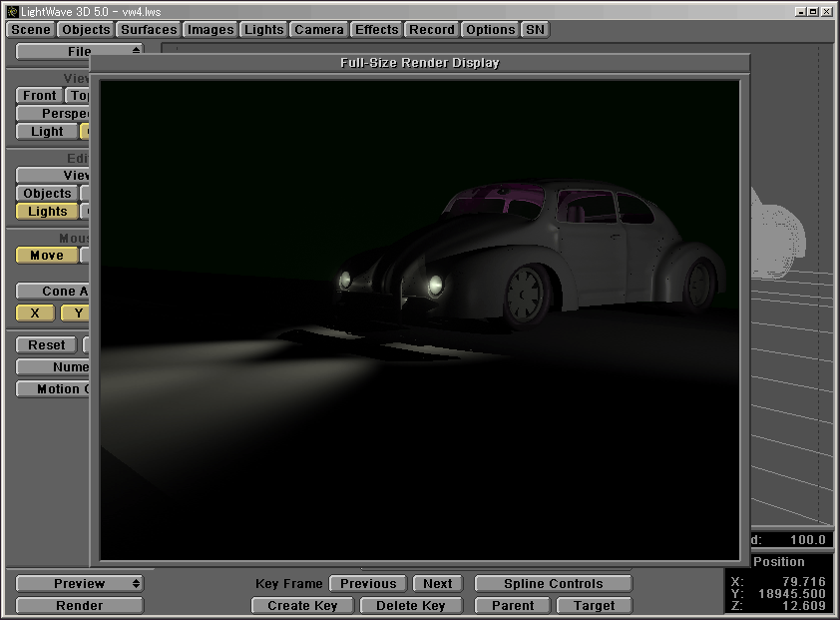
Task: Open the Preview pop-up menu
Action: (80, 584)
